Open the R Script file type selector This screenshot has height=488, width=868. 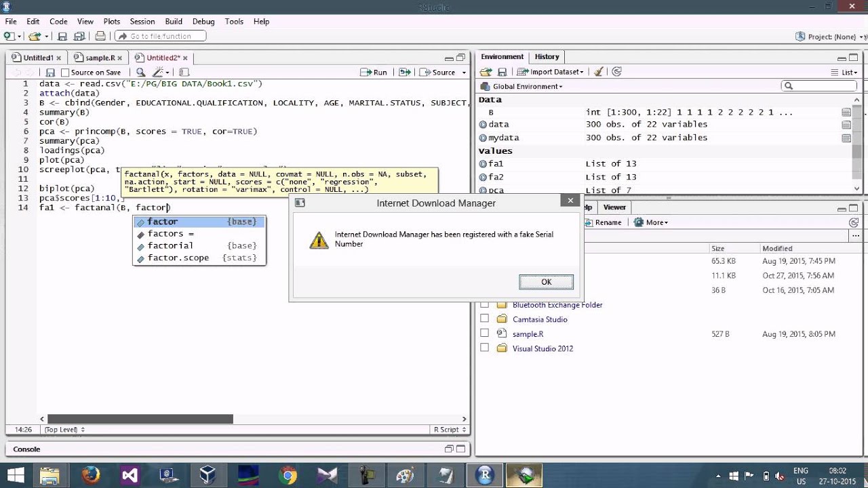click(450, 430)
